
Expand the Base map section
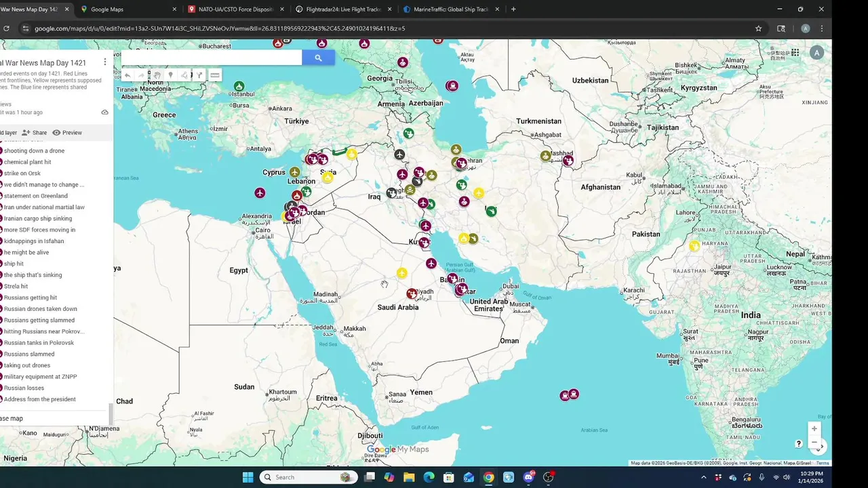point(12,418)
